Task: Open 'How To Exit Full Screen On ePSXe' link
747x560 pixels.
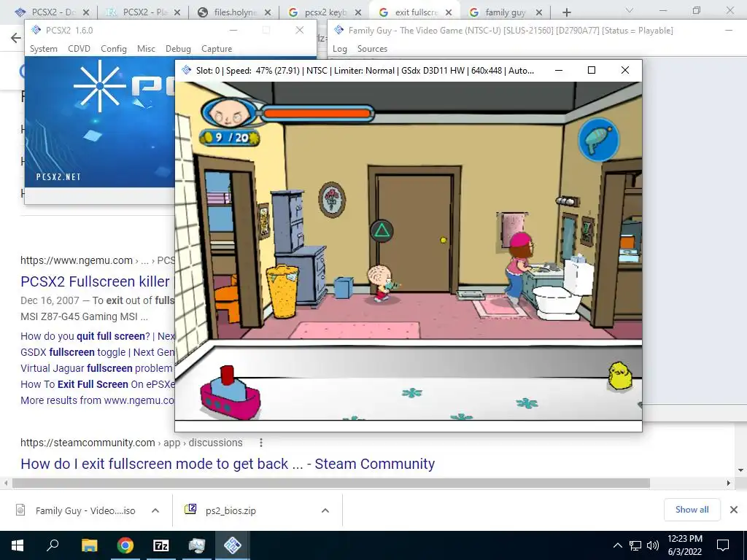Action: (x=97, y=384)
